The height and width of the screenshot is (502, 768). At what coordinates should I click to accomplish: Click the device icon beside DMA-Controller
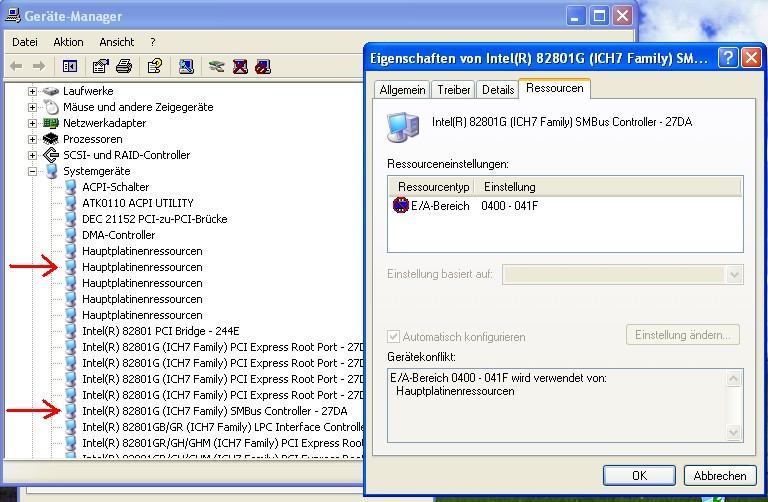[x=71, y=235]
